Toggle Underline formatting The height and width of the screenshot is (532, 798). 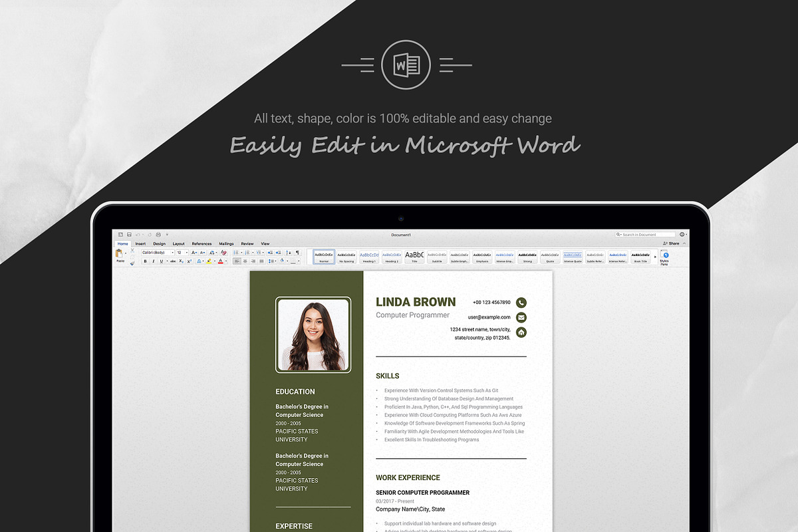tap(162, 261)
